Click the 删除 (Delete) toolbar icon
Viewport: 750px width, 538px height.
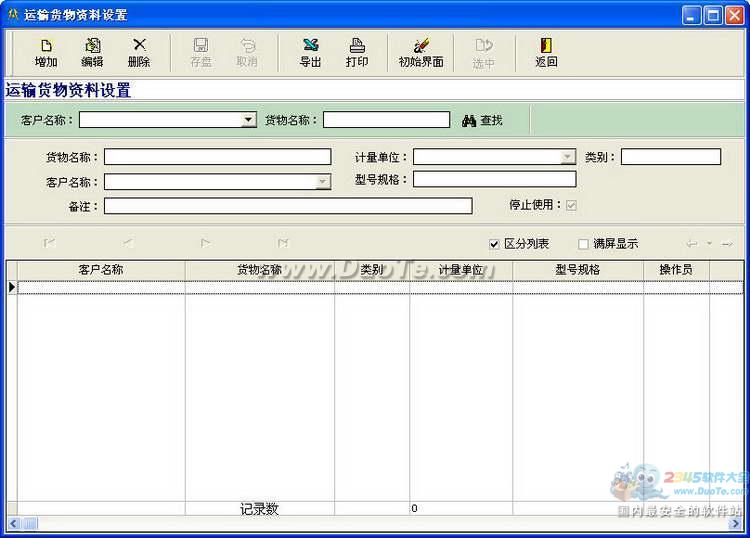tap(139, 52)
